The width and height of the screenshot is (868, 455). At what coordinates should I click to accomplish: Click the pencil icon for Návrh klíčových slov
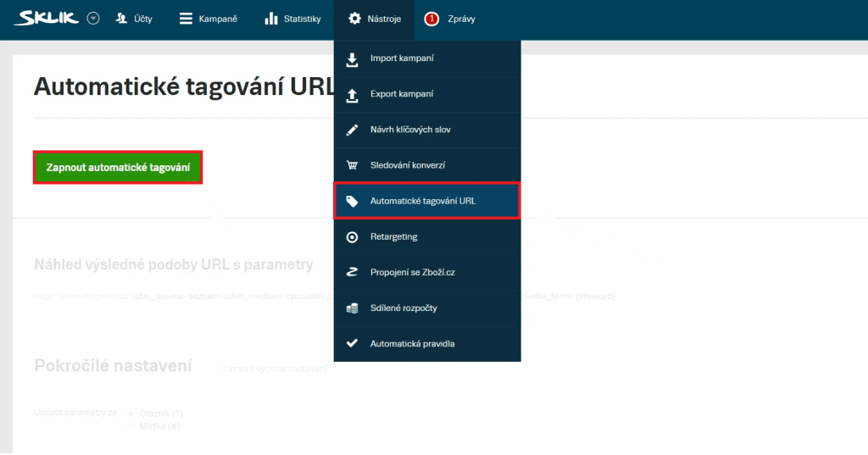pos(353,130)
